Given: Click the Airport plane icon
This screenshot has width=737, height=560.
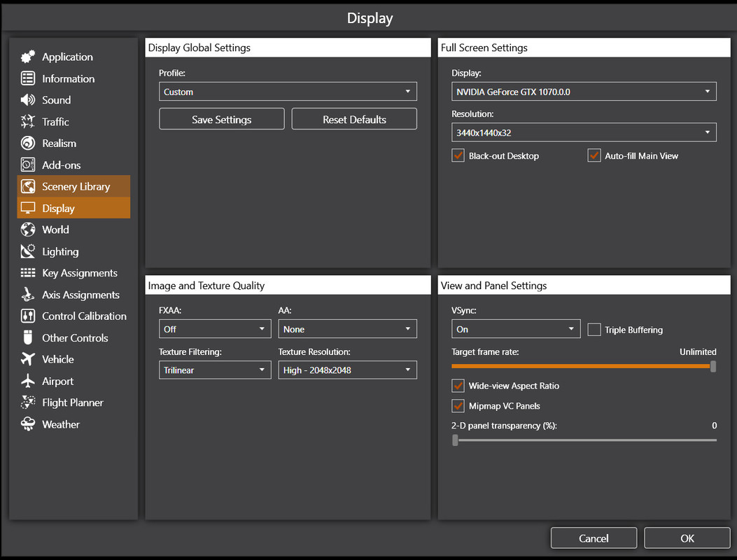Looking at the screenshot, I should tap(28, 381).
